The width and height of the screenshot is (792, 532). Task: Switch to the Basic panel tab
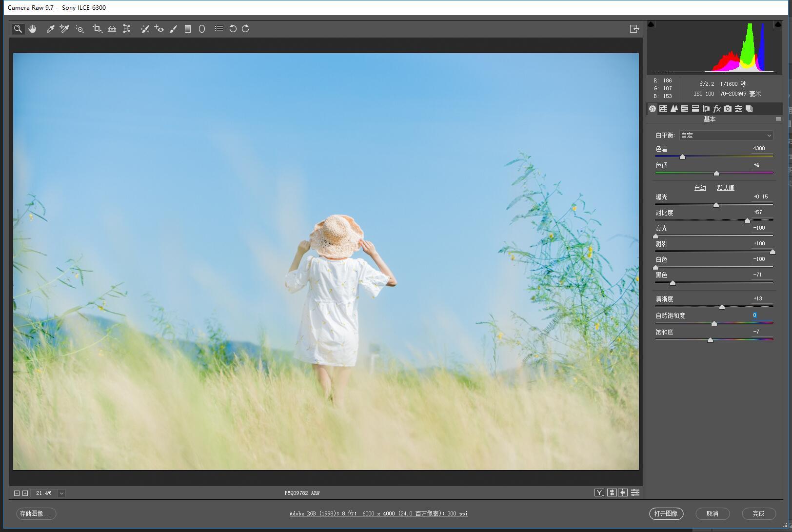point(653,109)
